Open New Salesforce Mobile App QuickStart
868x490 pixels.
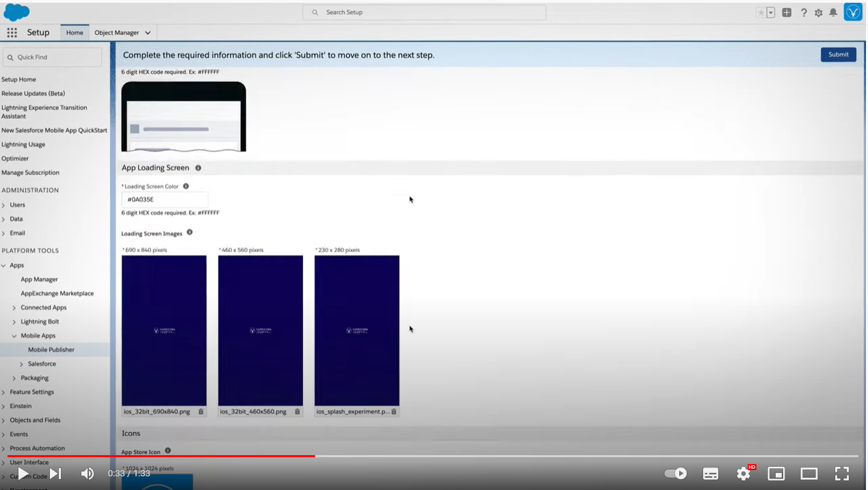(54, 131)
